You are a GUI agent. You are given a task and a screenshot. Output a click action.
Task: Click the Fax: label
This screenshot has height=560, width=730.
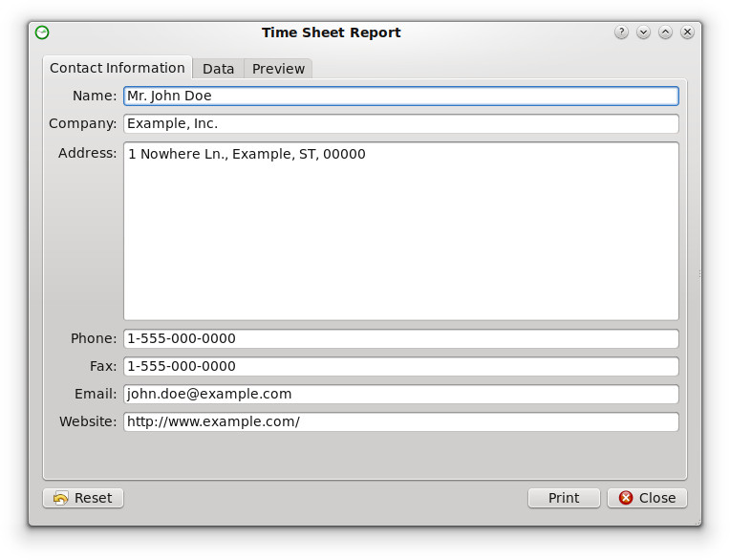point(103,366)
